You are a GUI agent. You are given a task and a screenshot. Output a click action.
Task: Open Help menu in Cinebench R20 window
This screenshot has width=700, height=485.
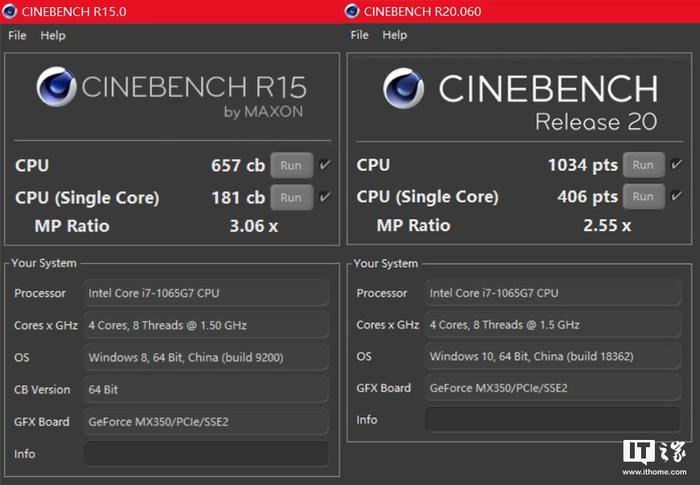[x=395, y=35]
